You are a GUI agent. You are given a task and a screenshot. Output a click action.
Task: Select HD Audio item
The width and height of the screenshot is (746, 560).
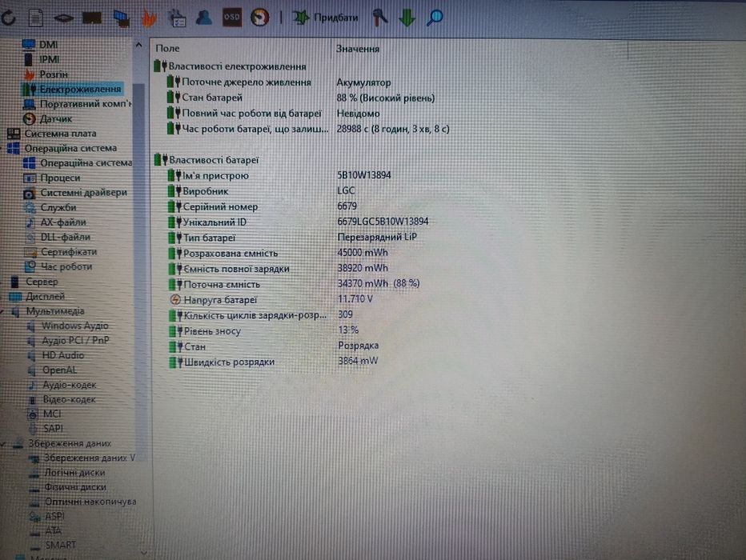click(x=62, y=355)
